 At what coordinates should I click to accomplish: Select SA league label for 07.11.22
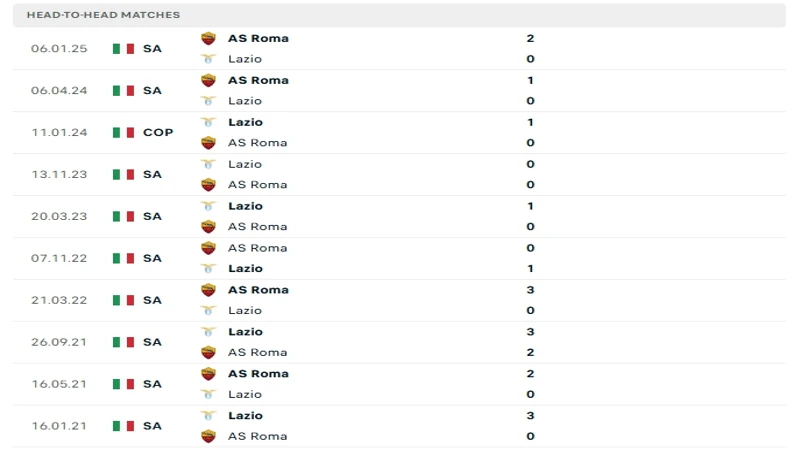152,258
